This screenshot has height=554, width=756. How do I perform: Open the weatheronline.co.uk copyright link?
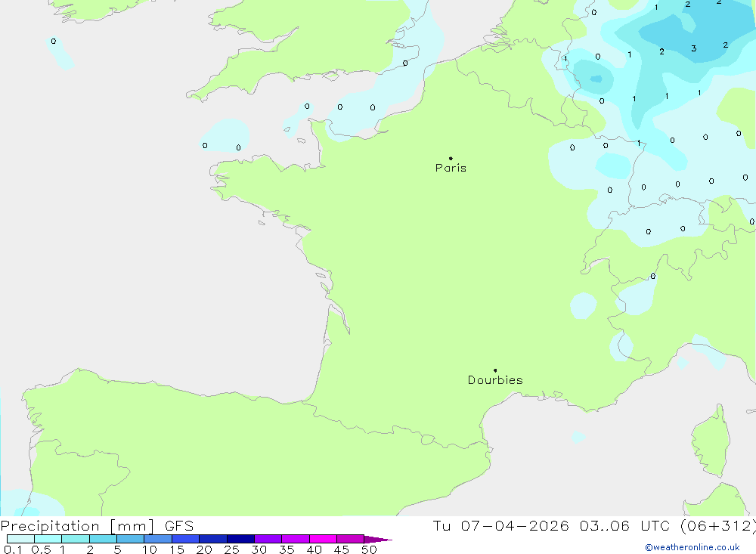[692, 547]
